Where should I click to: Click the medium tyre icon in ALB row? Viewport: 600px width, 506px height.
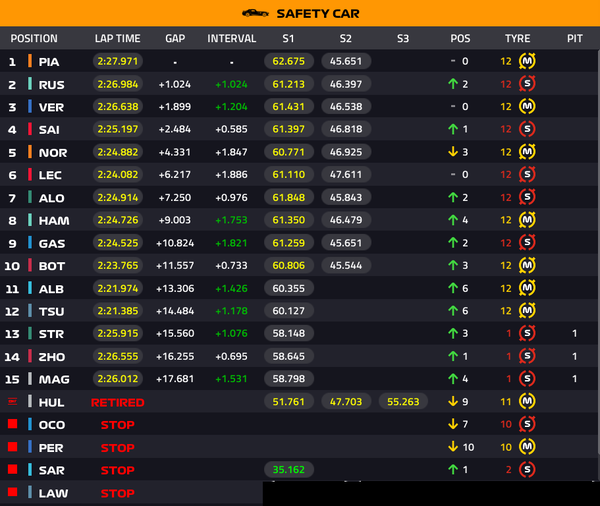click(x=527, y=288)
